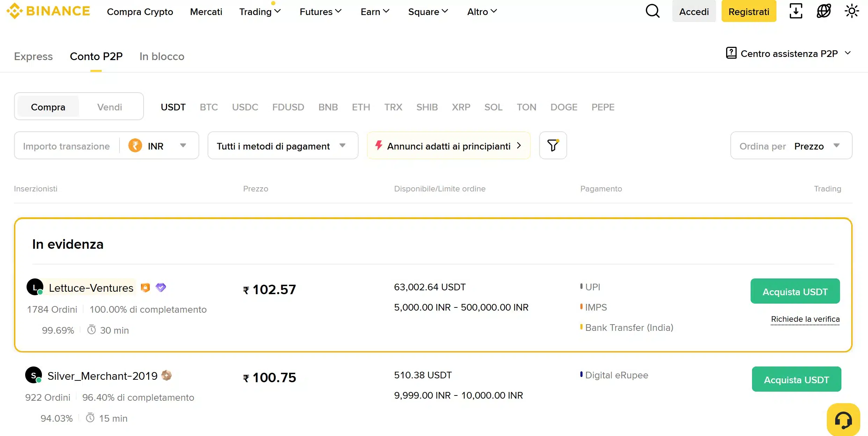
Task: Click the app download icon
Action: [796, 11]
